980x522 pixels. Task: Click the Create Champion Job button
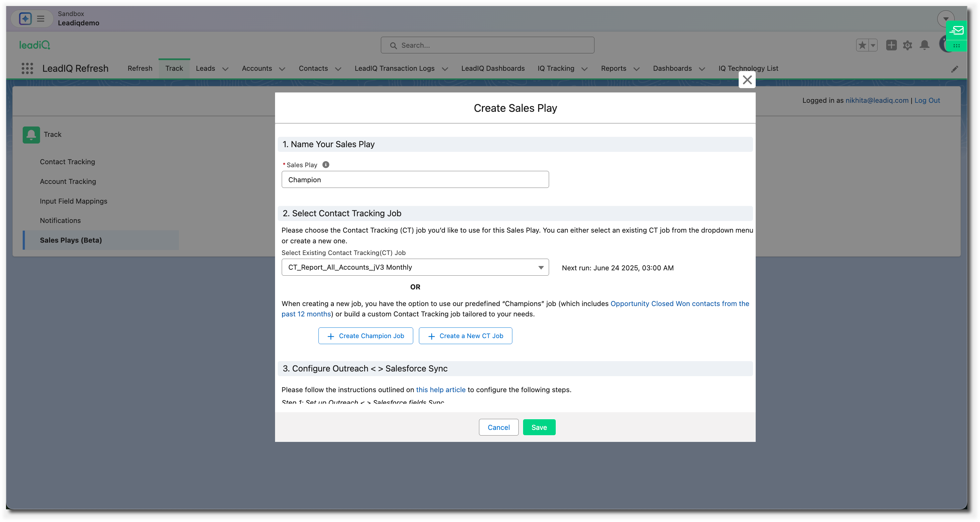[365, 335]
